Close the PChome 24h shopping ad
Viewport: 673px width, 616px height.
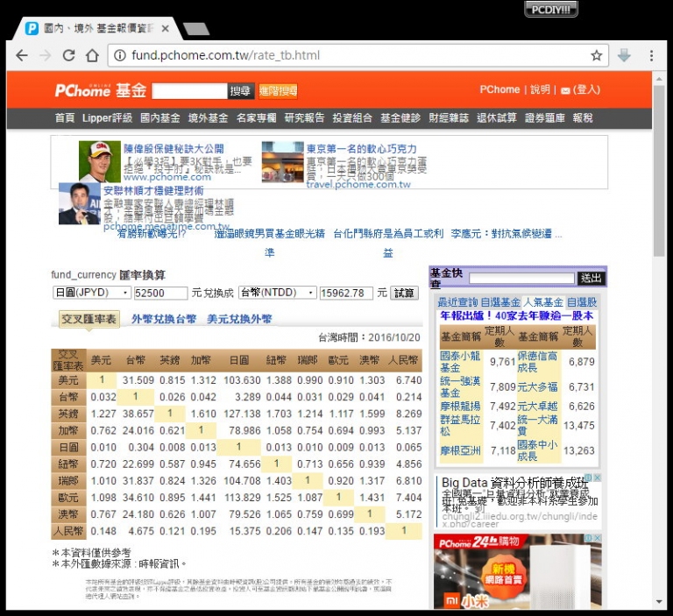597,538
